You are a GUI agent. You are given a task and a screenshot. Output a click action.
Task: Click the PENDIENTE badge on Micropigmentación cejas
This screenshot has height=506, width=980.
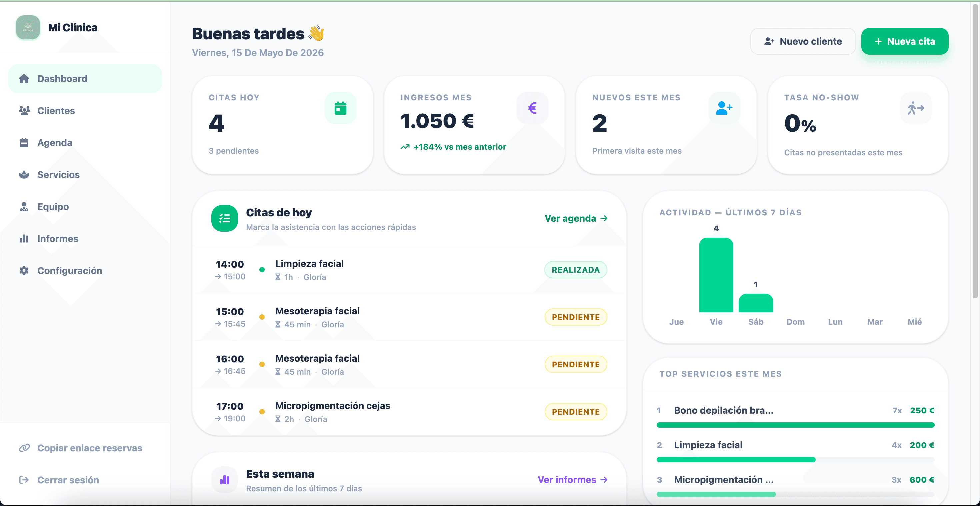(x=576, y=412)
